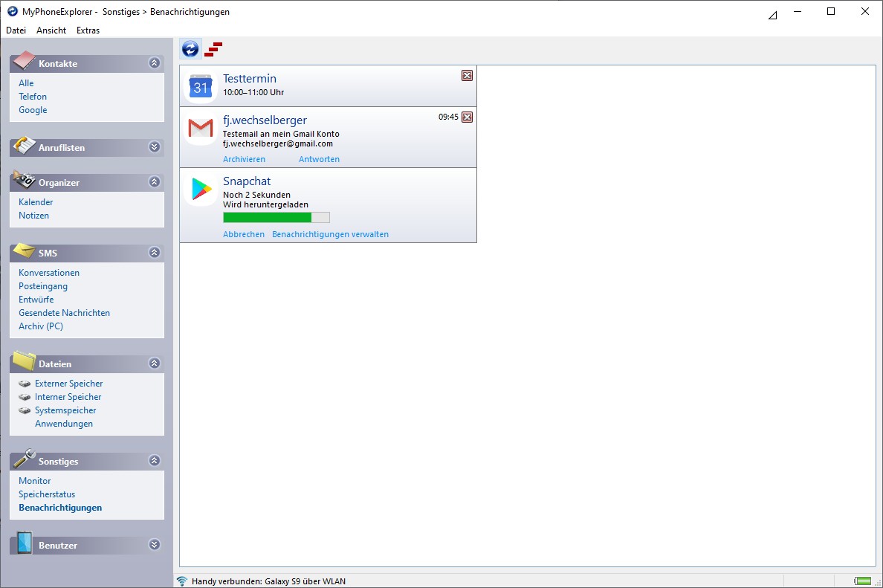Click Antworten to reply to the mail
Screen dimensions: 883x588
[319, 159]
